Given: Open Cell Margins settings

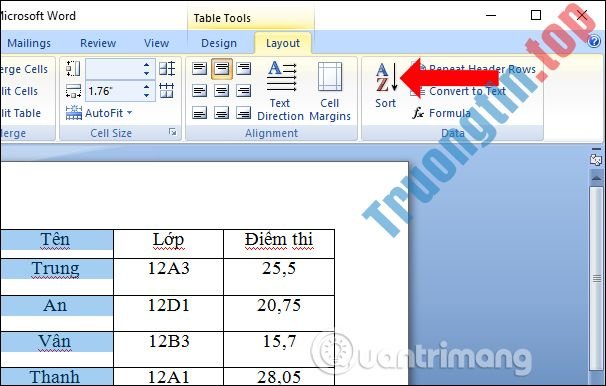Looking at the screenshot, I should (x=330, y=91).
